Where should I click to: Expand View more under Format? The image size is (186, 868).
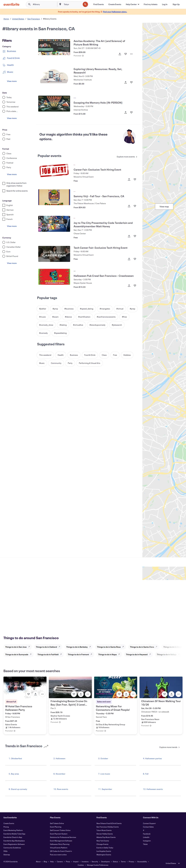tap(12, 174)
